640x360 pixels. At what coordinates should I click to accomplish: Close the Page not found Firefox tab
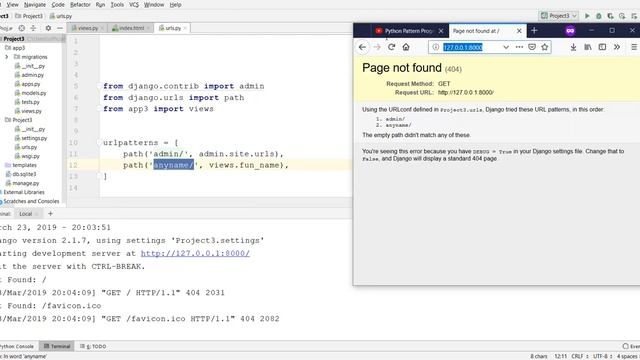519,31
